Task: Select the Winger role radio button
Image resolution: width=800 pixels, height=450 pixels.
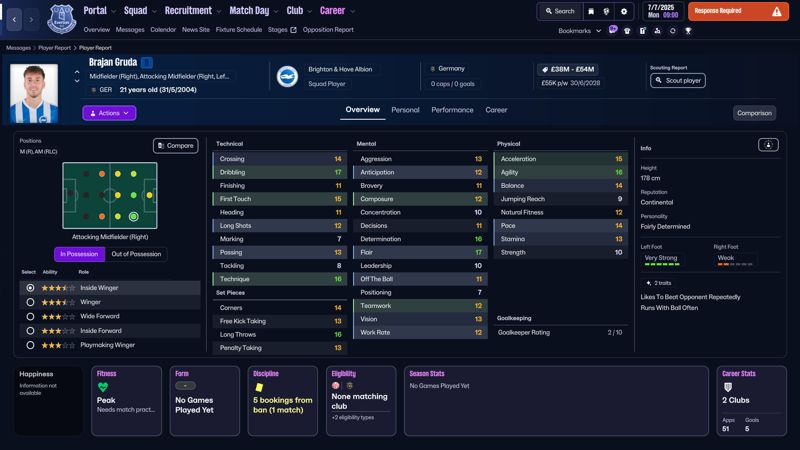Action: (30, 302)
